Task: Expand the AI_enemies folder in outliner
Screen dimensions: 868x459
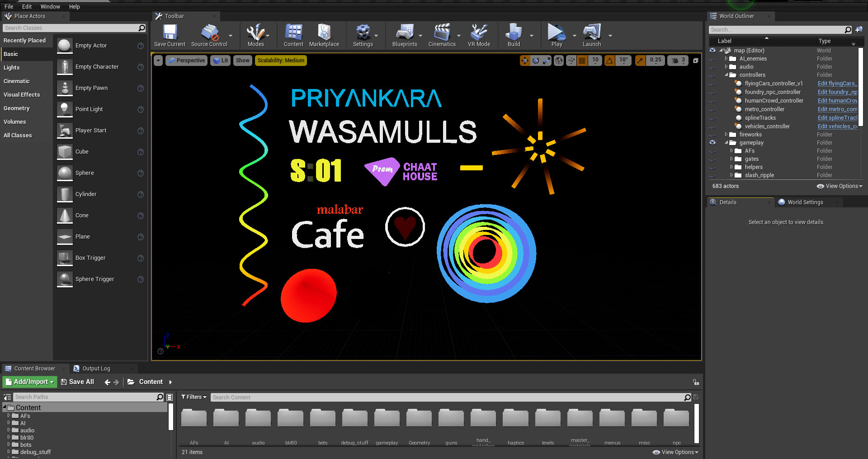Action: tap(726, 59)
